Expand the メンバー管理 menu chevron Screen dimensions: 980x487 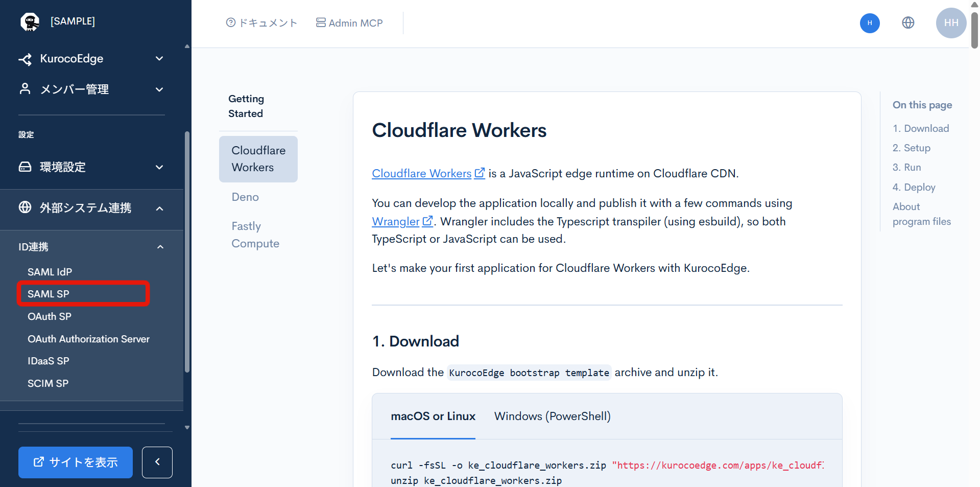coord(159,89)
